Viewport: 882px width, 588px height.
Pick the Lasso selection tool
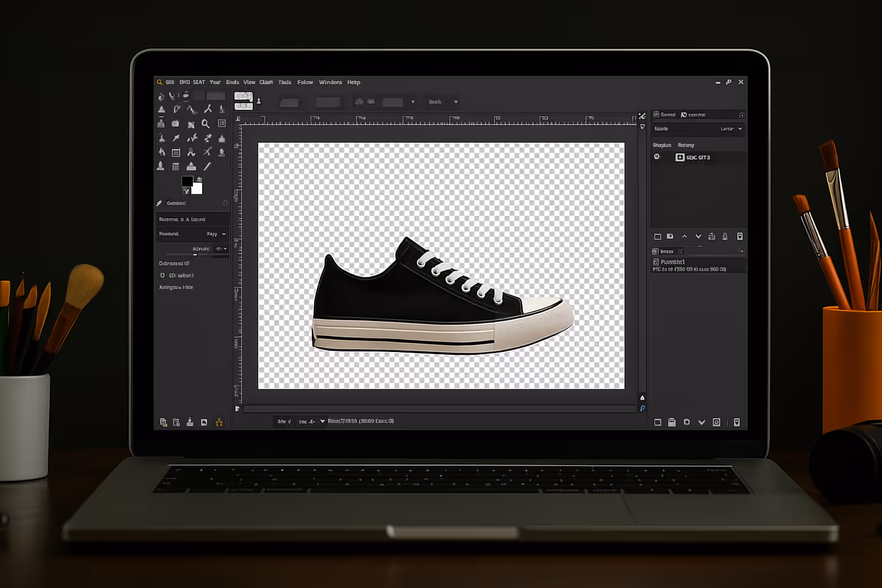pyautogui.click(x=176, y=109)
